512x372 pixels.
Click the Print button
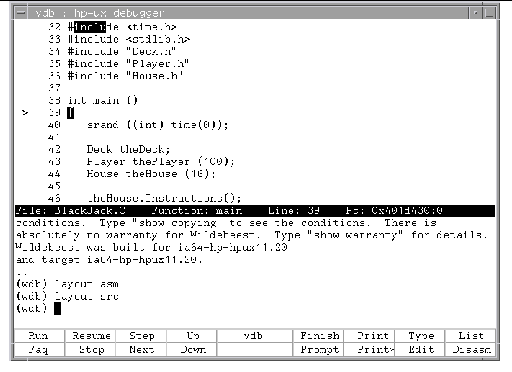point(370,335)
